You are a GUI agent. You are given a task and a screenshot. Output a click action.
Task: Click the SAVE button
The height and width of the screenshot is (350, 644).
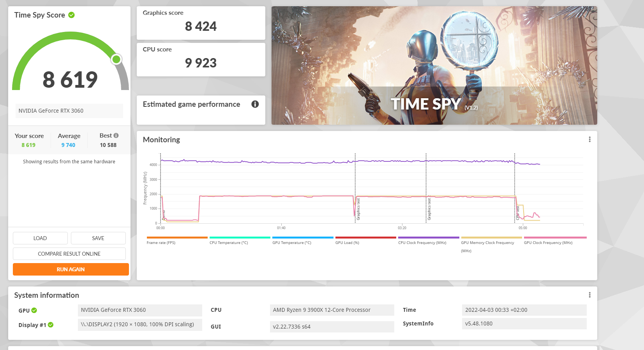tap(98, 238)
